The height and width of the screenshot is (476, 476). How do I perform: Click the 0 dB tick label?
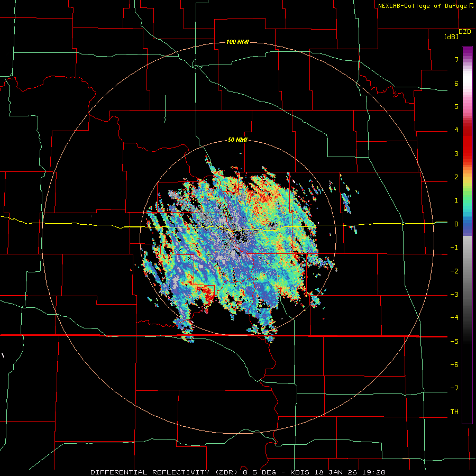456,224
